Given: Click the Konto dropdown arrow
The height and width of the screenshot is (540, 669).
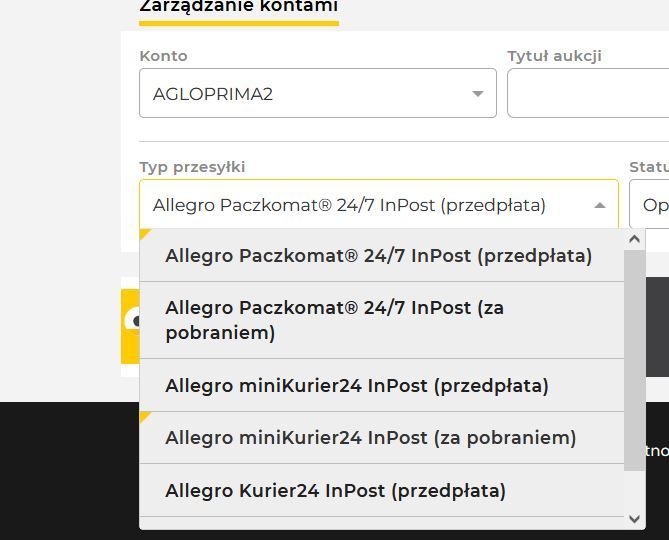Looking at the screenshot, I should (x=478, y=93).
